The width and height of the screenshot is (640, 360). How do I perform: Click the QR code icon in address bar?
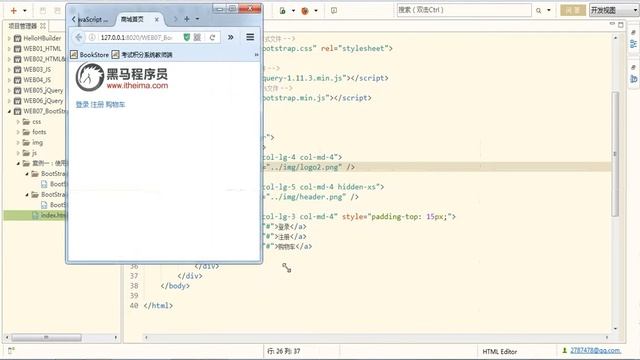click(x=197, y=37)
